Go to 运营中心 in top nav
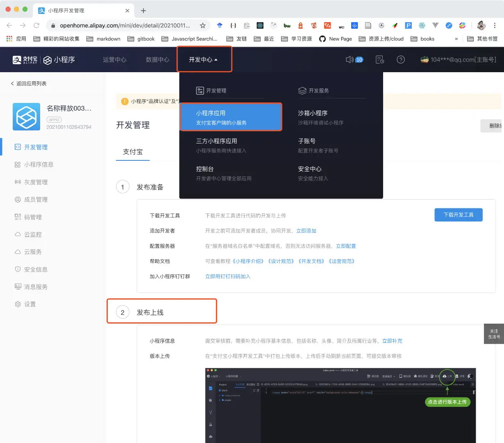 [115, 59]
